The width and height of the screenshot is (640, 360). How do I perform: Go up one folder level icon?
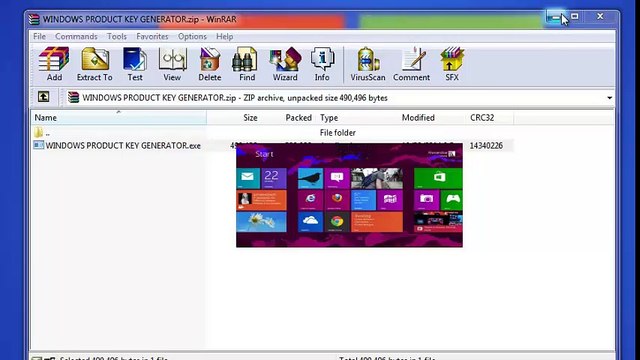(x=43, y=97)
